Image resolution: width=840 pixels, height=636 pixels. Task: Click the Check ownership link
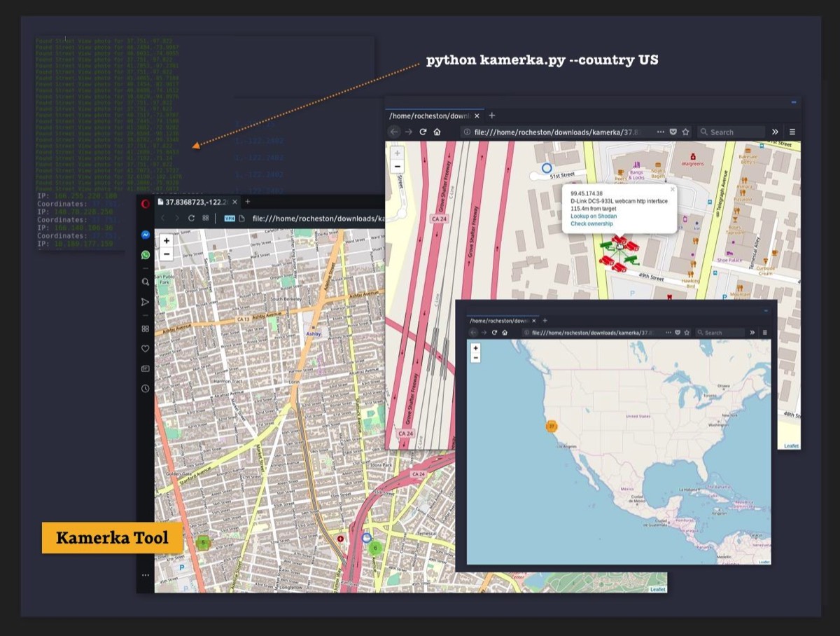[593, 224]
